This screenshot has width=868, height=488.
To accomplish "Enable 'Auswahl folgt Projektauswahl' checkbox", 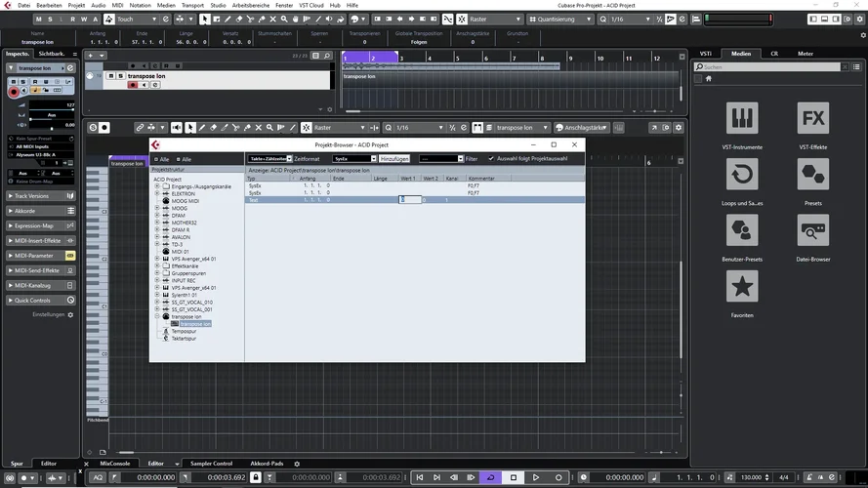I will [x=491, y=158].
